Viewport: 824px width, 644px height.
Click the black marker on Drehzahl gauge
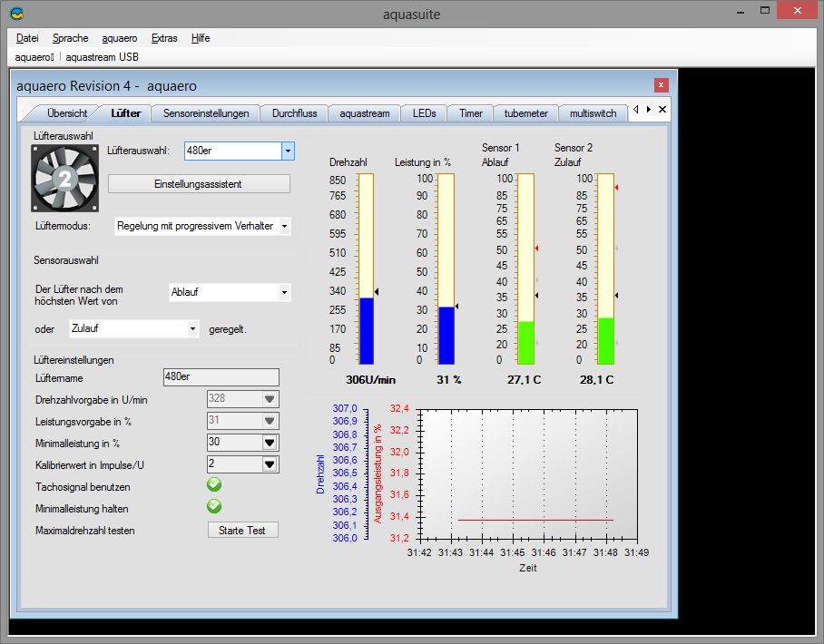[377, 291]
